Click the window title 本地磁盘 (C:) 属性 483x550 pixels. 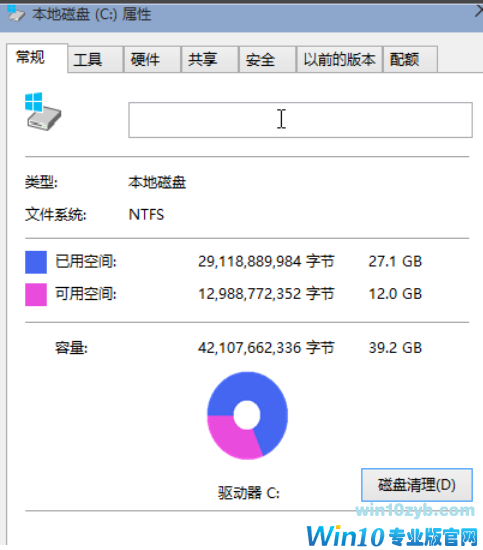coord(92,14)
